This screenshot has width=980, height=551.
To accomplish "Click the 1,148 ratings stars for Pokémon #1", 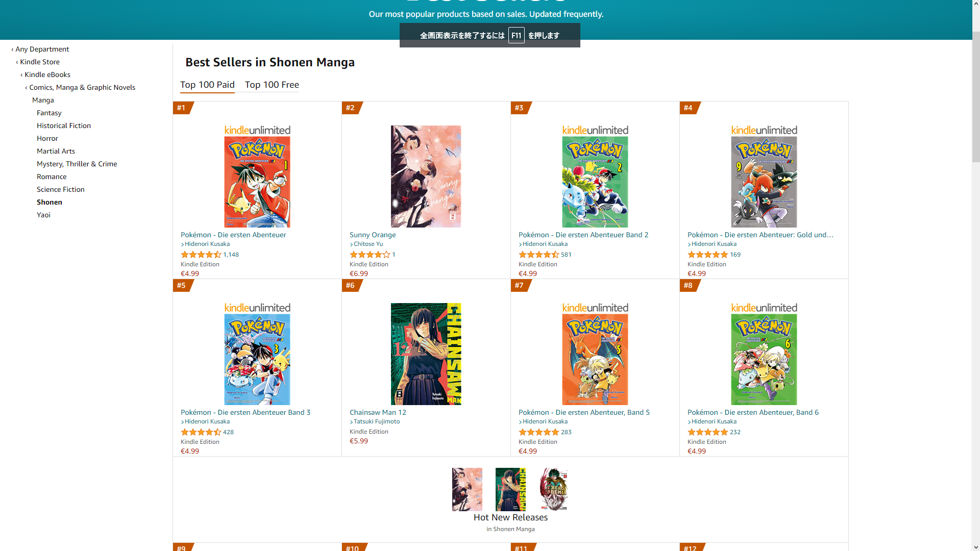I will (x=201, y=255).
